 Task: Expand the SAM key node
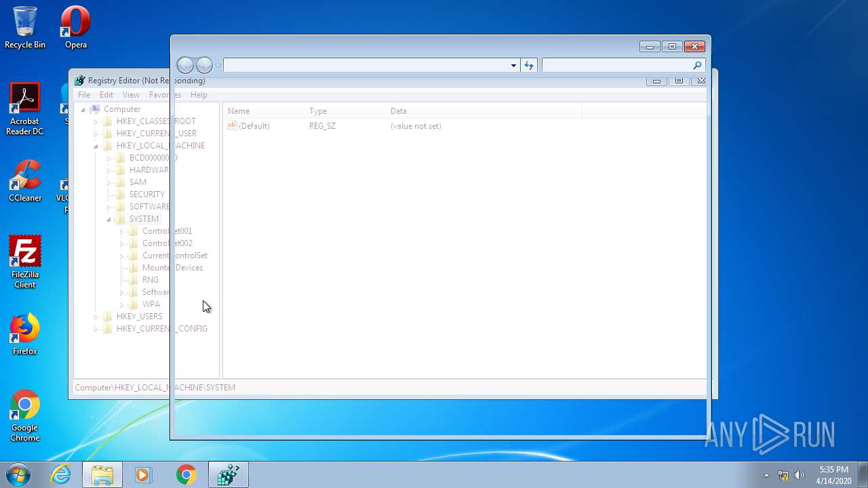pos(109,182)
